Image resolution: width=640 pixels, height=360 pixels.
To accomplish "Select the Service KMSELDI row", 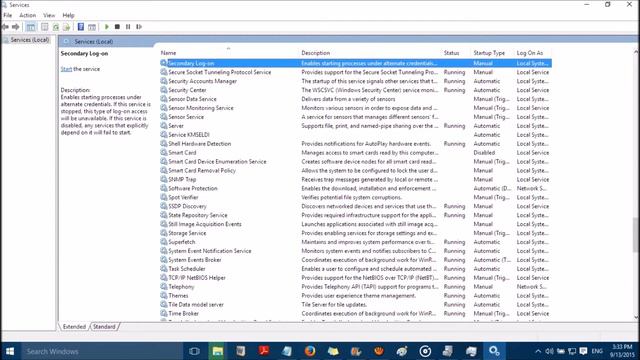I will tap(355, 135).
